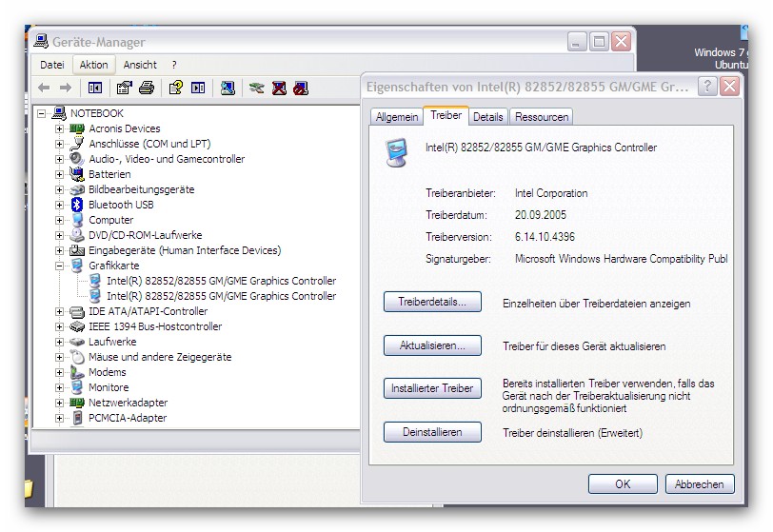Click the DVD/CD-ROM-Laufwerke disc icon
Image resolution: width=773 pixels, height=532 pixels.
[x=77, y=235]
